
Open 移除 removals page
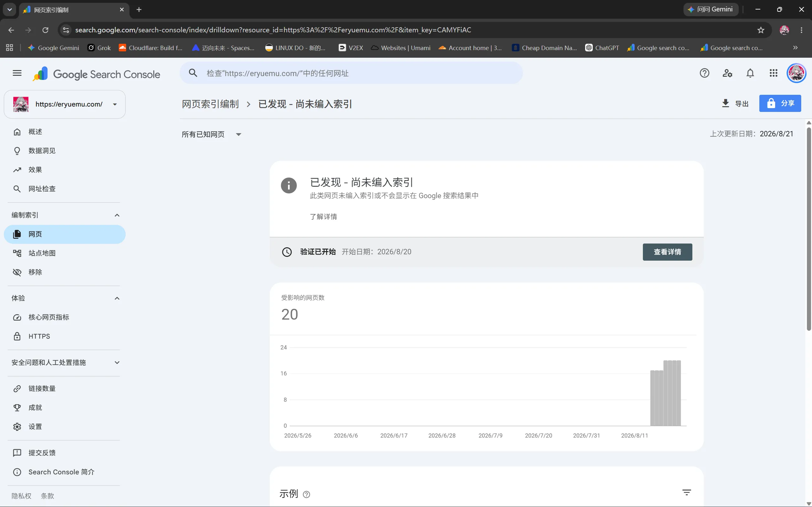point(65,272)
